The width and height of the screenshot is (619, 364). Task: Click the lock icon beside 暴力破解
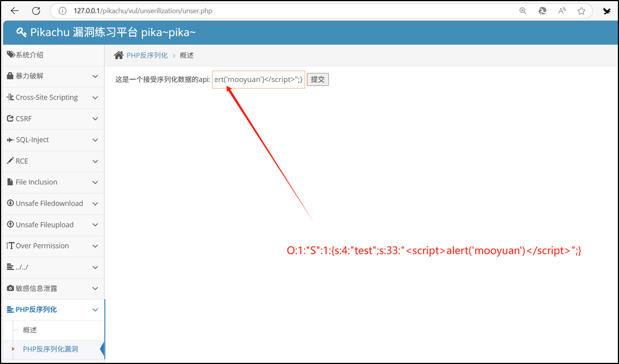[10, 76]
